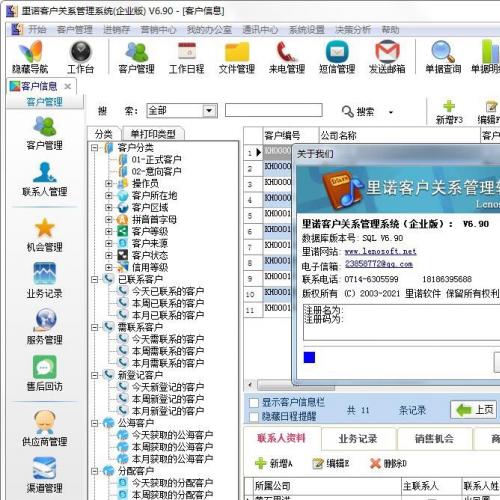Click the horizontal scrollbar left arrow
The width and height of the screenshot is (500, 500).
(x=250, y=385)
